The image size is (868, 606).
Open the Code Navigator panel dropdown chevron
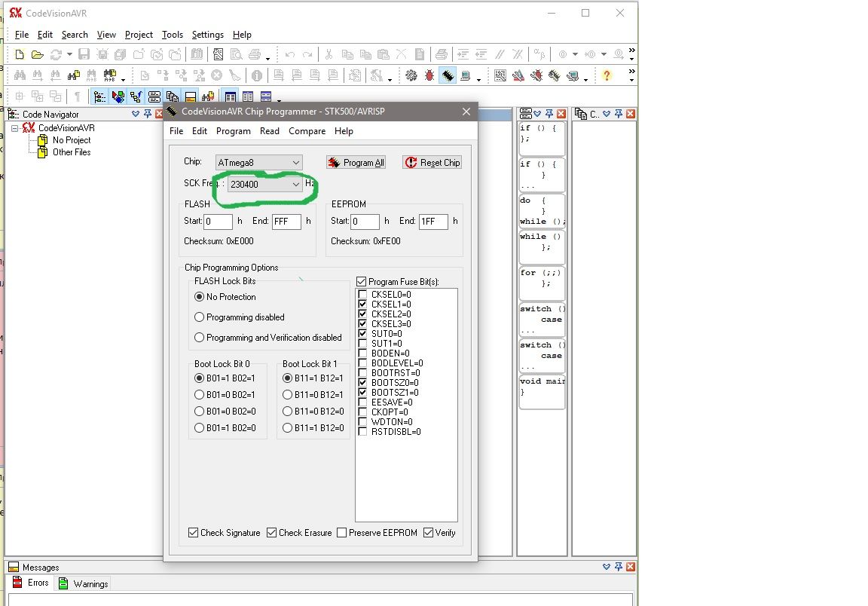coord(136,114)
